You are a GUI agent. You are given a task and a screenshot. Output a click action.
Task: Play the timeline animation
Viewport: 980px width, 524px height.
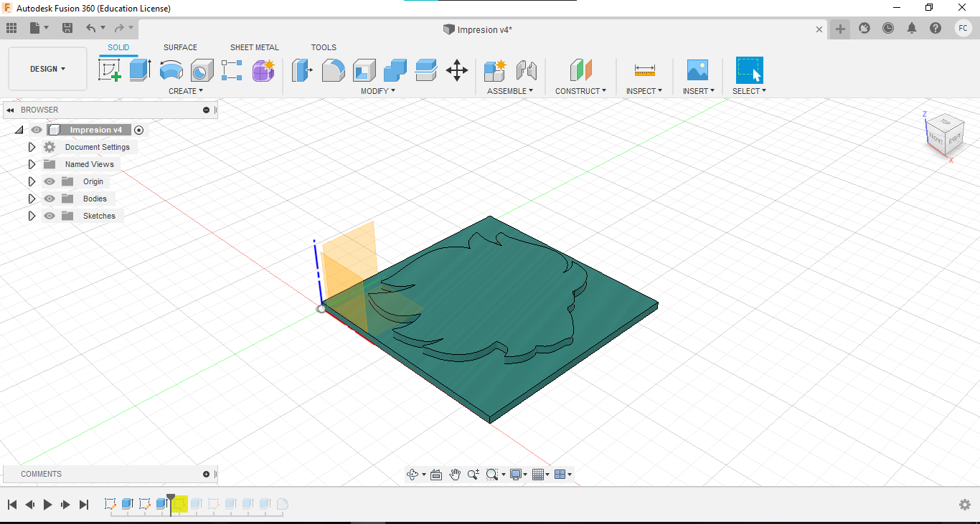pyautogui.click(x=48, y=505)
